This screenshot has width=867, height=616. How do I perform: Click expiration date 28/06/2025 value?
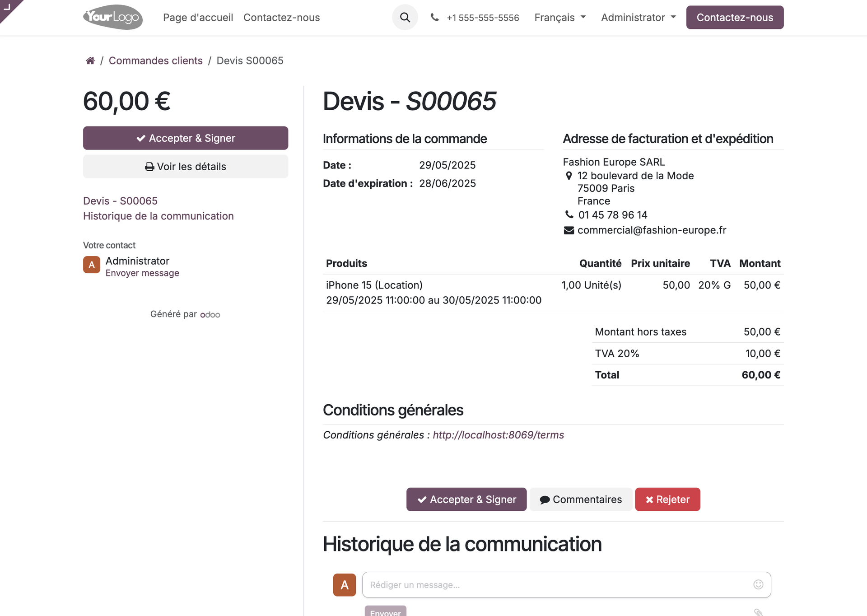(447, 183)
